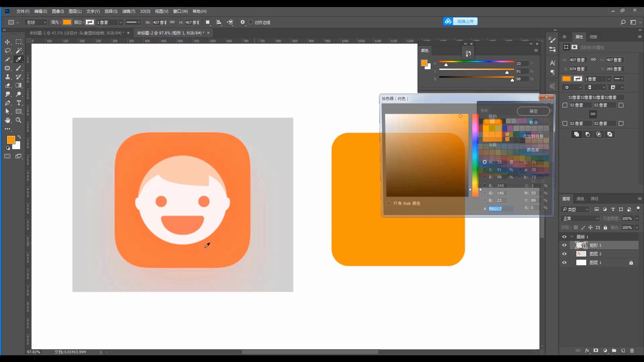The width and height of the screenshot is (644, 362).
Task: Collapse the 画板 1 group
Action: (x=572, y=237)
